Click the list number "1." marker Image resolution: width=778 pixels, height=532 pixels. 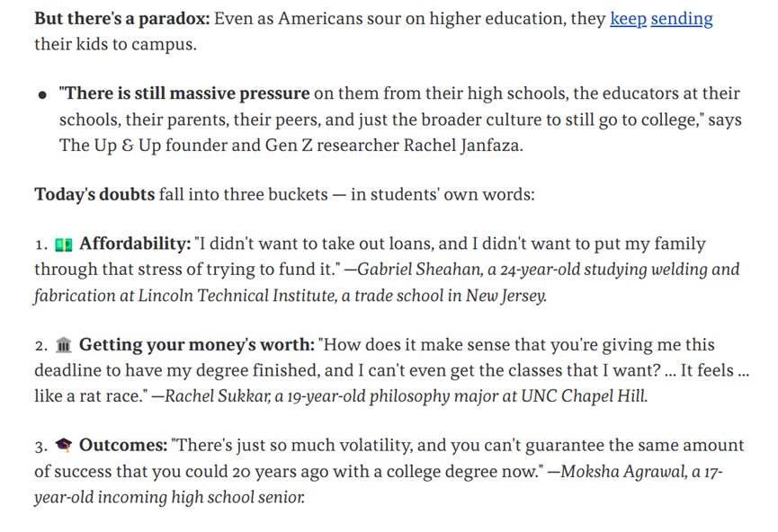41,245
